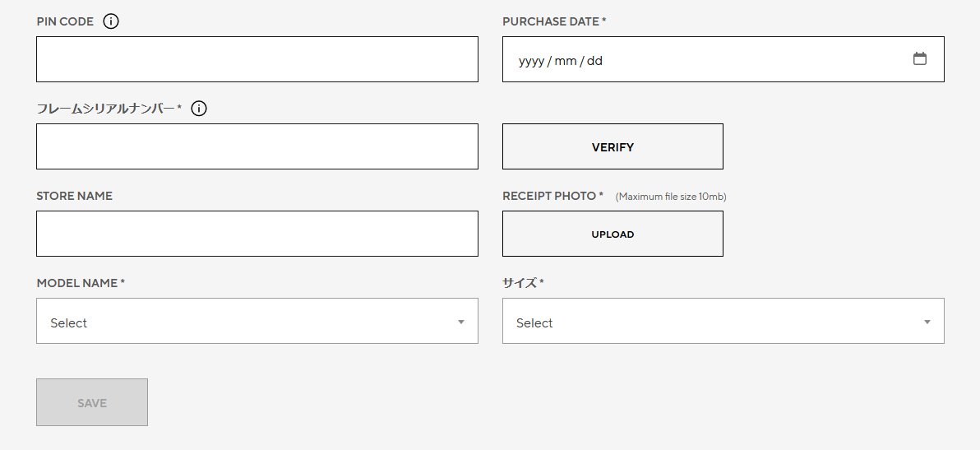980x450 pixels.
Task: Click the PURCHASE DATE label
Action: pyautogui.click(x=554, y=21)
